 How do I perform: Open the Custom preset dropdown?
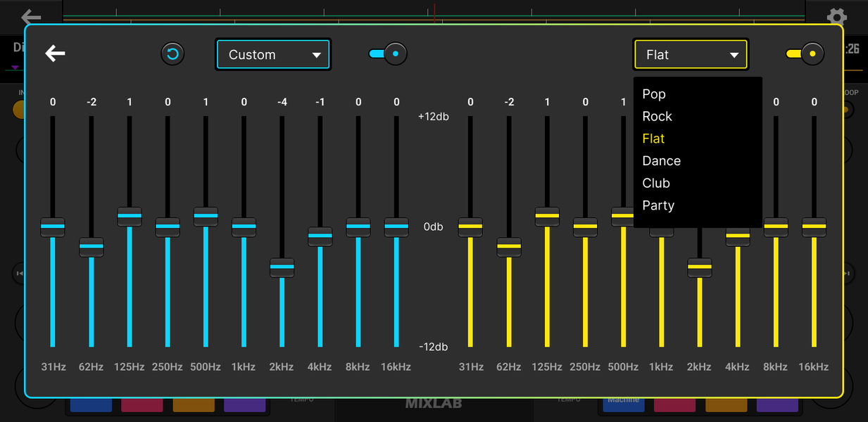273,54
